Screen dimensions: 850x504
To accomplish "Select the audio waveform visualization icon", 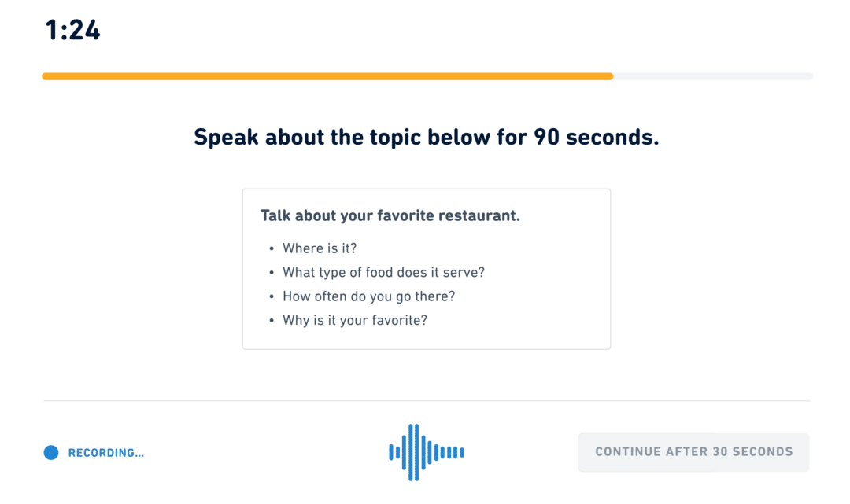I will pyautogui.click(x=425, y=452).
